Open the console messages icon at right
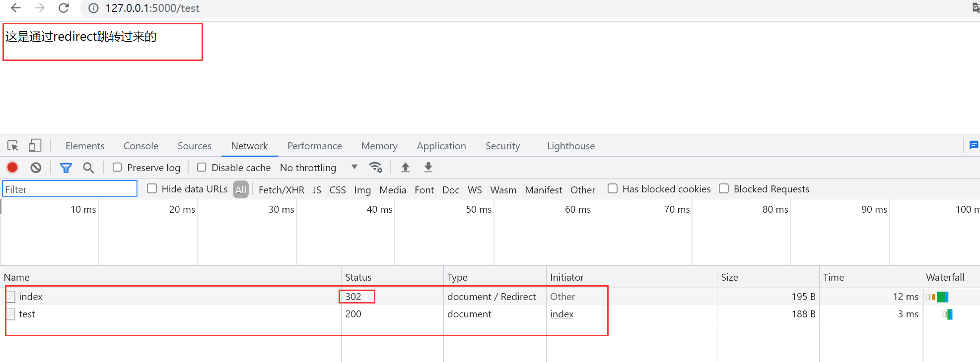980x362 pixels. (x=973, y=145)
